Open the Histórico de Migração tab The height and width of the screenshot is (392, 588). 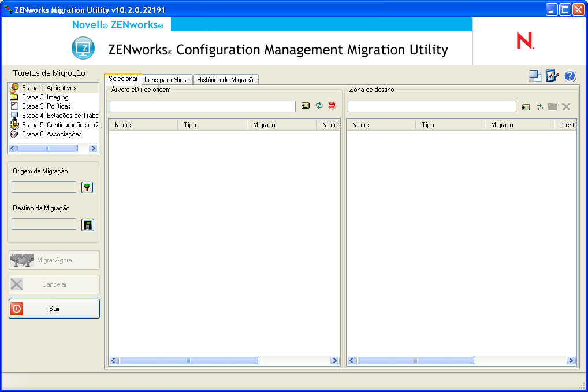click(x=226, y=80)
